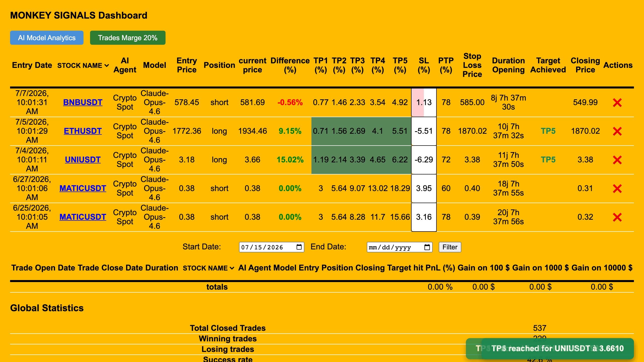Delete the BNBUSDT trade with red X

(x=617, y=102)
